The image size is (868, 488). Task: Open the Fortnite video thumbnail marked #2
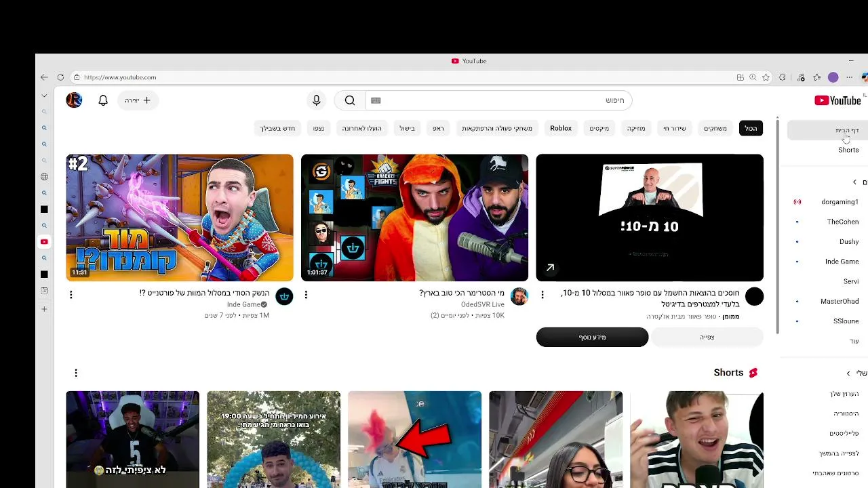tap(180, 218)
